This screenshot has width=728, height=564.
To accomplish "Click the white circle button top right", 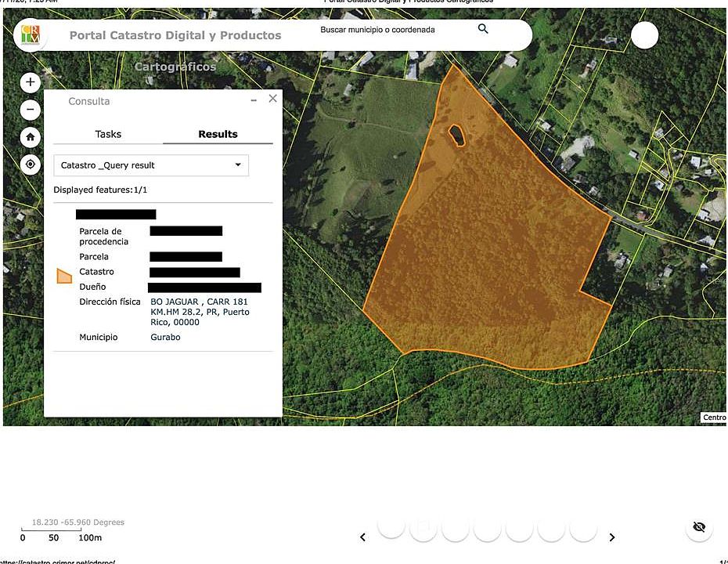I will [644, 35].
